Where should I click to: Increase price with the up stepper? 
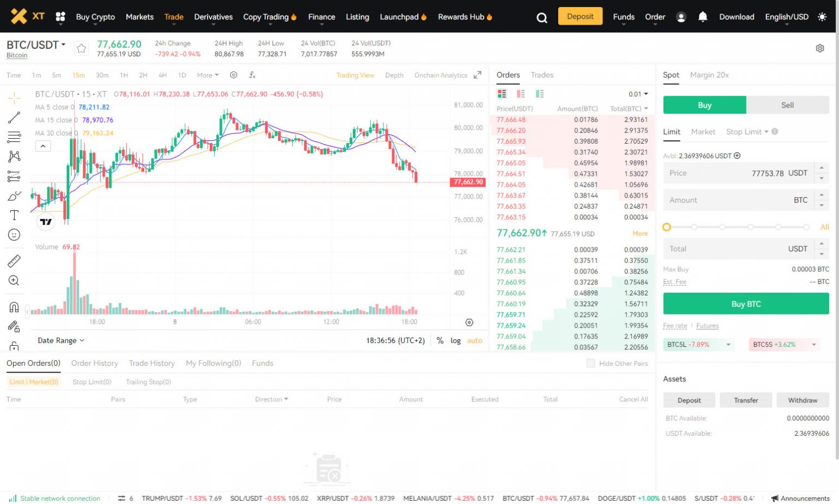822,168
